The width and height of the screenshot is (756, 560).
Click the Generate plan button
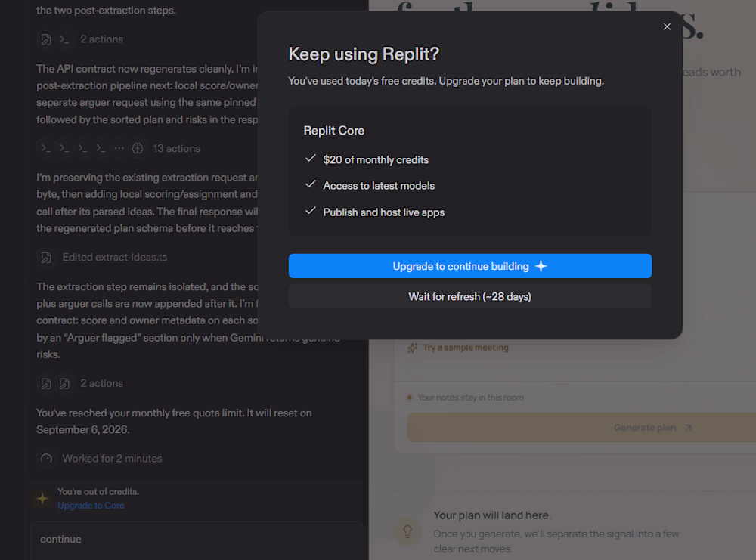point(581,428)
